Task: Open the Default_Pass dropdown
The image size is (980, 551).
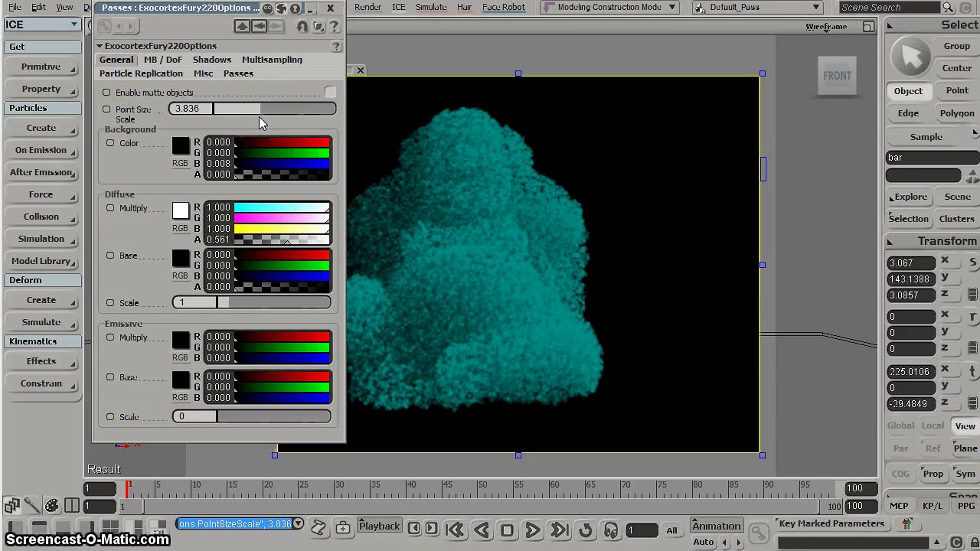Action: 757,7
